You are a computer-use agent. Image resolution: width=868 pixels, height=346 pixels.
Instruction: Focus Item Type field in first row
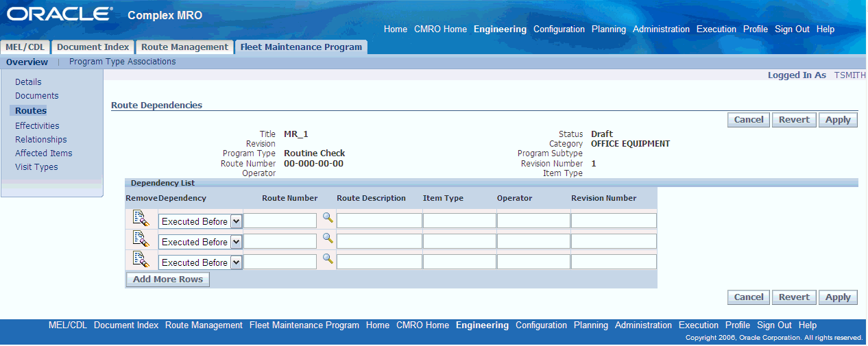pyautogui.click(x=459, y=221)
